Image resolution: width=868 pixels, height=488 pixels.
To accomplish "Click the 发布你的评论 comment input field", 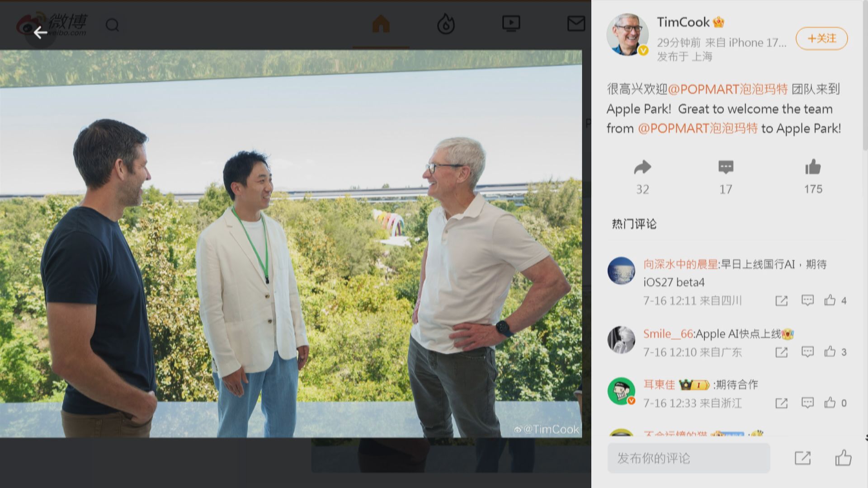I will point(689,458).
